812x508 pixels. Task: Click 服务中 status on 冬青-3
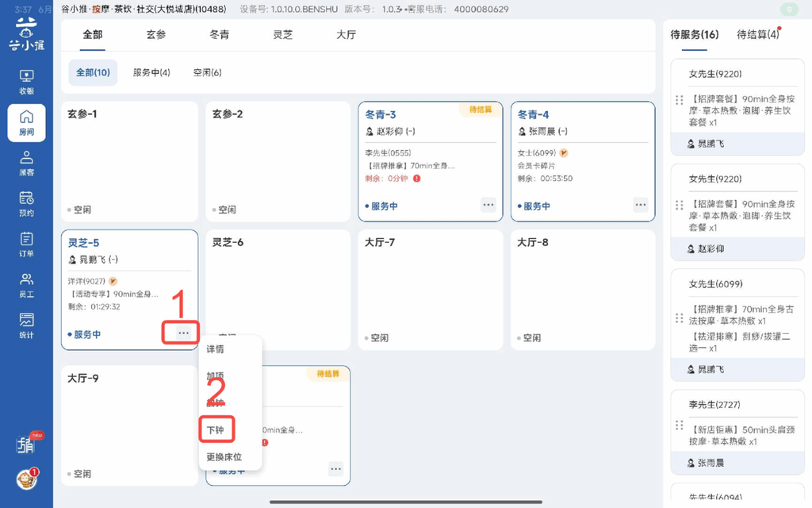(381, 206)
